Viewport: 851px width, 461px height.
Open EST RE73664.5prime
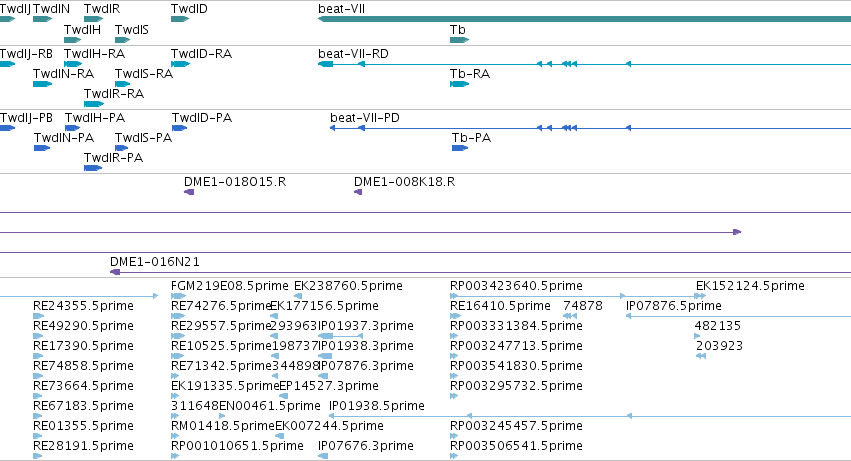point(83,386)
